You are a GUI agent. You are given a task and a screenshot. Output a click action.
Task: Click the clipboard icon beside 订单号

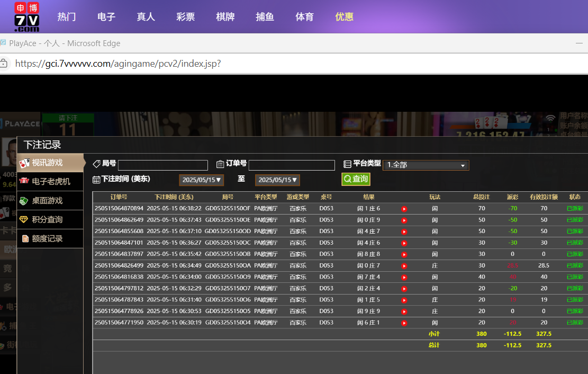[220, 164]
